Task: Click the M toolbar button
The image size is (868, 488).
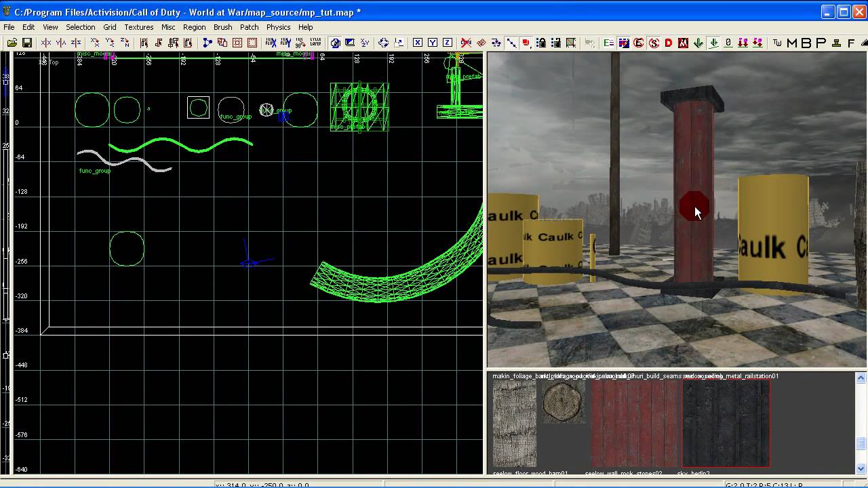Action: coord(792,43)
